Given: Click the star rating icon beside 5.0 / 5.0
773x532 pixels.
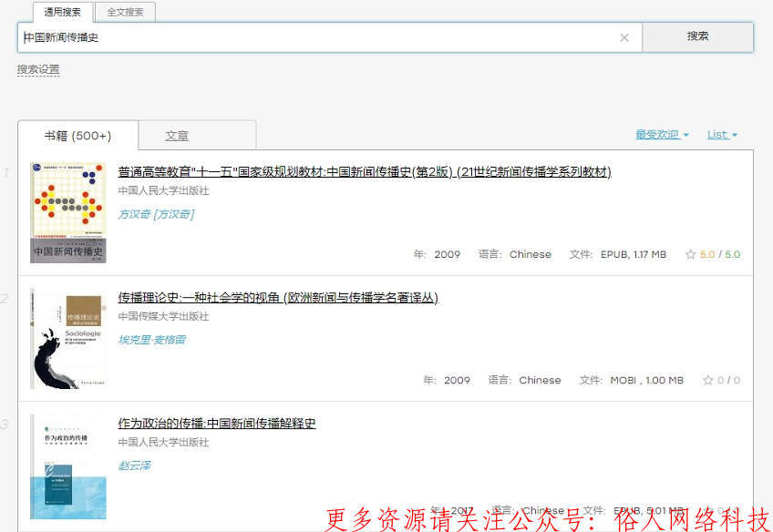Looking at the screenshot, I should [x=690, y=254].
